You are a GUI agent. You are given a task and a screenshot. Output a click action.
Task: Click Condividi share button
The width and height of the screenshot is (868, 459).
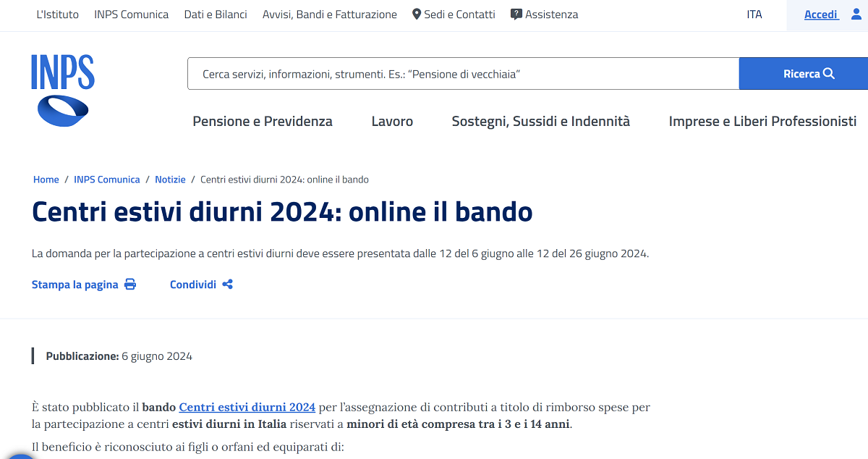click(201, 285)
